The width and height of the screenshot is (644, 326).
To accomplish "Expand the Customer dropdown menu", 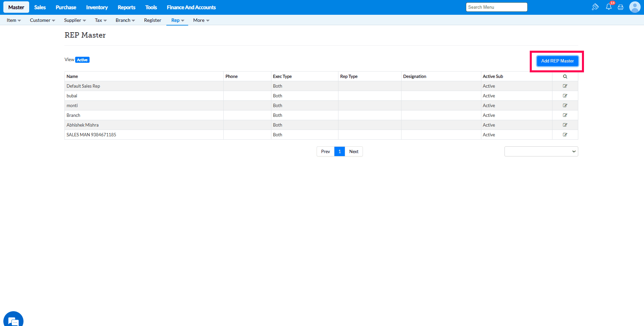I will click(x=42, y=20).
